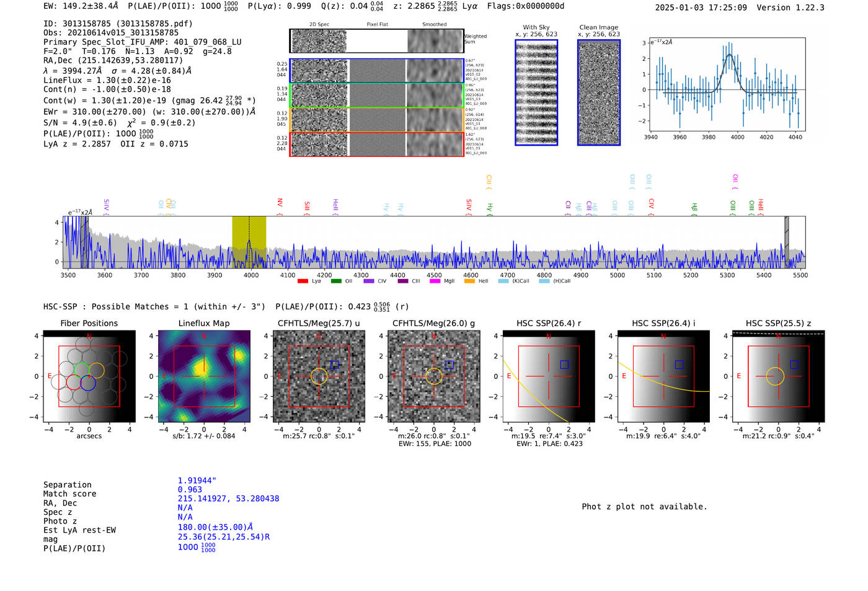
Task: Click the magenta MgII legend swatch
Action: coord(435,281)
